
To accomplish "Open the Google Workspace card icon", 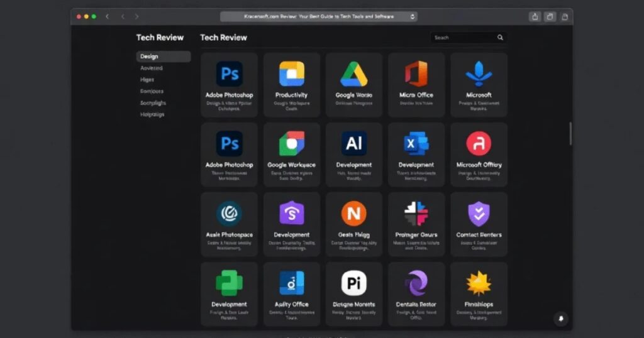I will 291,144.
